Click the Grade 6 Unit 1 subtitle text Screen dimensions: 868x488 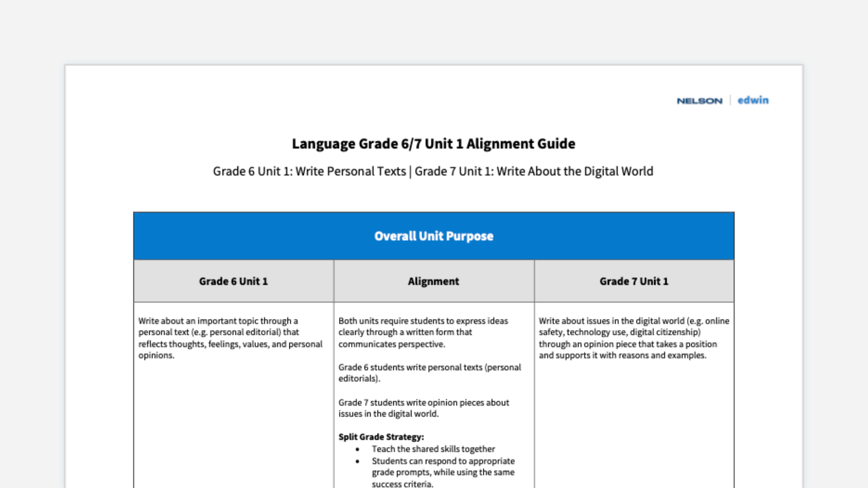(x=309, y=171)
